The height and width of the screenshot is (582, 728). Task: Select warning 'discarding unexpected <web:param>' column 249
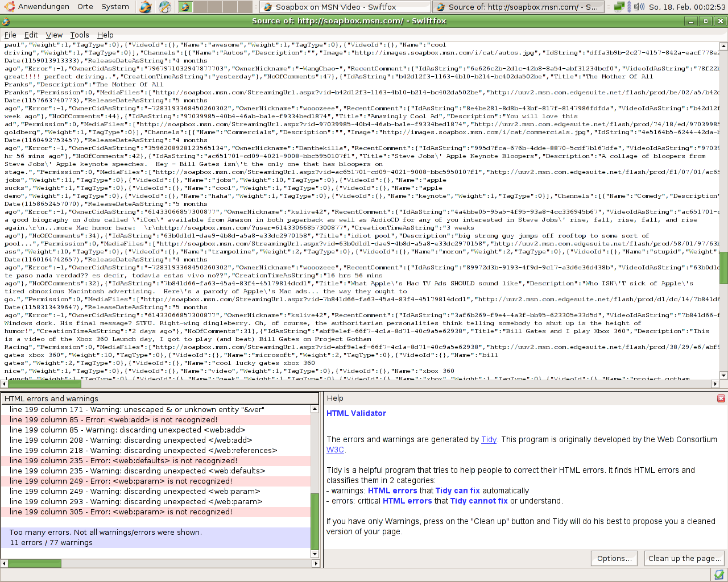156,492
